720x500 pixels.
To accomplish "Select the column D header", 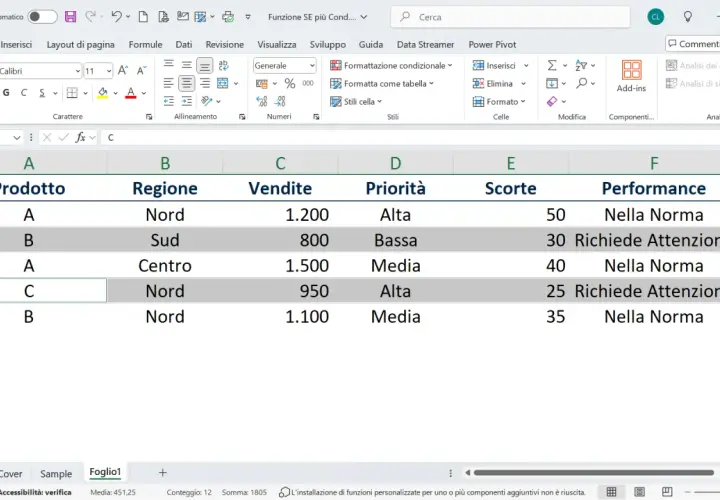I will pos(395,163).
